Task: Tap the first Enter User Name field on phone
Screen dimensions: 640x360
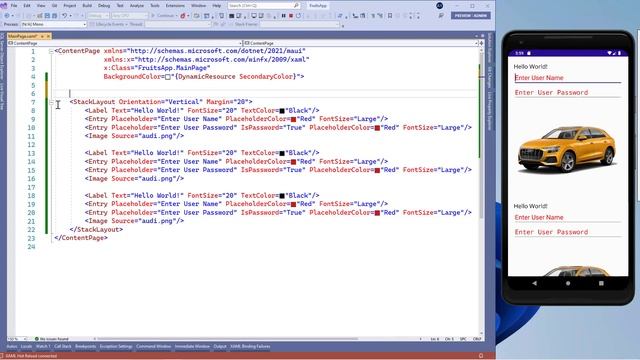Action: (x=567, y=78)
